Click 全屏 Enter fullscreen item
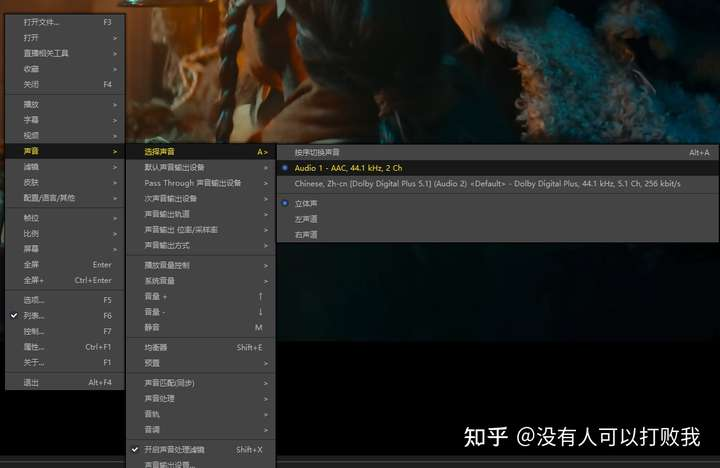 click(x=65, y=265)
